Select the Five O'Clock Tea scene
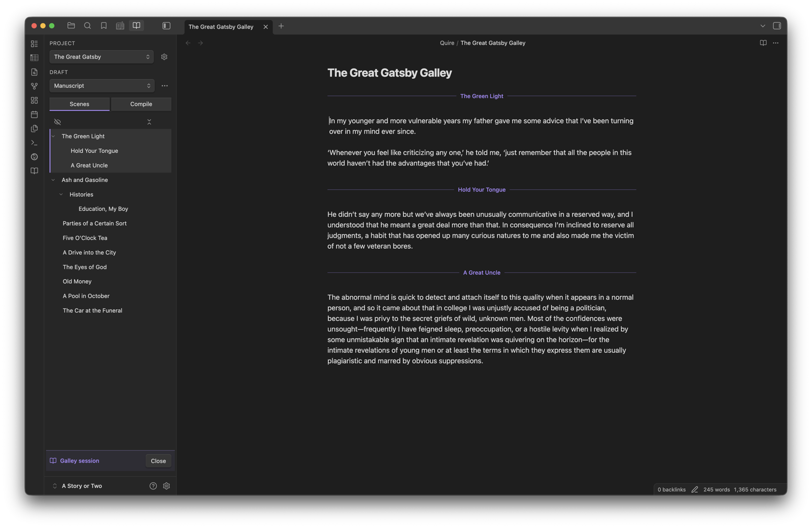 coord(85,238)
